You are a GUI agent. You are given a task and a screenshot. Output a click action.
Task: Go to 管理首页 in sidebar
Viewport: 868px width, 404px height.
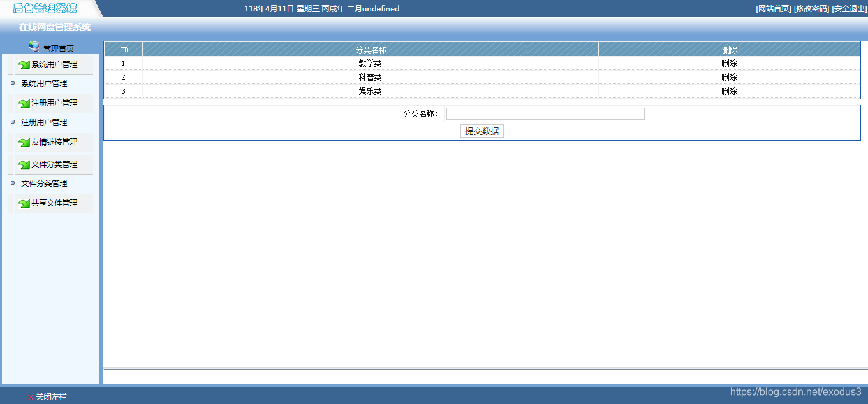click(x=59, y=49)
